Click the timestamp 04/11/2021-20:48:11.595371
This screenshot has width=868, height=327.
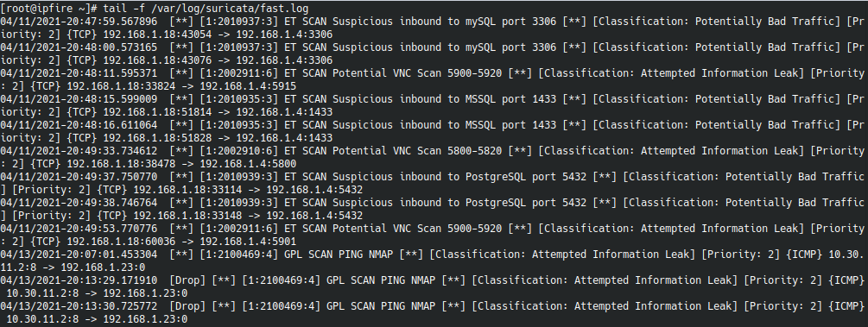click(x=79, y=73)
